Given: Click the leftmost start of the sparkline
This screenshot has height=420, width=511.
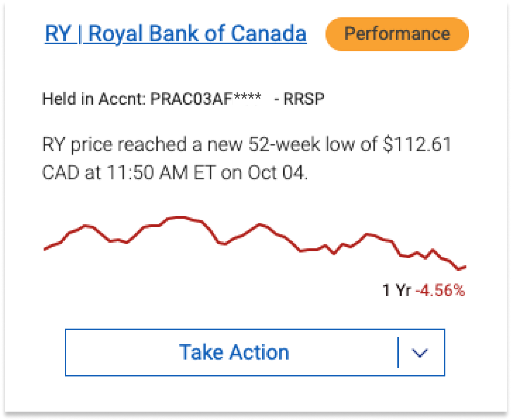Looking at the screenshot, I should point(45,249).
